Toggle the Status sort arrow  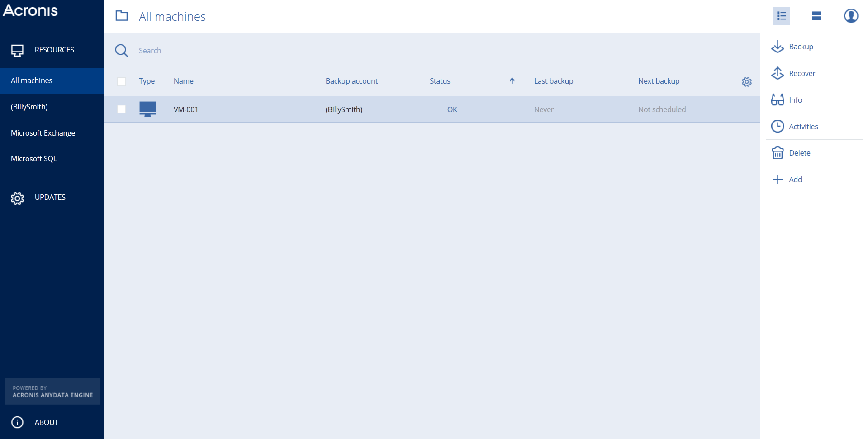[x=512, y=81]
